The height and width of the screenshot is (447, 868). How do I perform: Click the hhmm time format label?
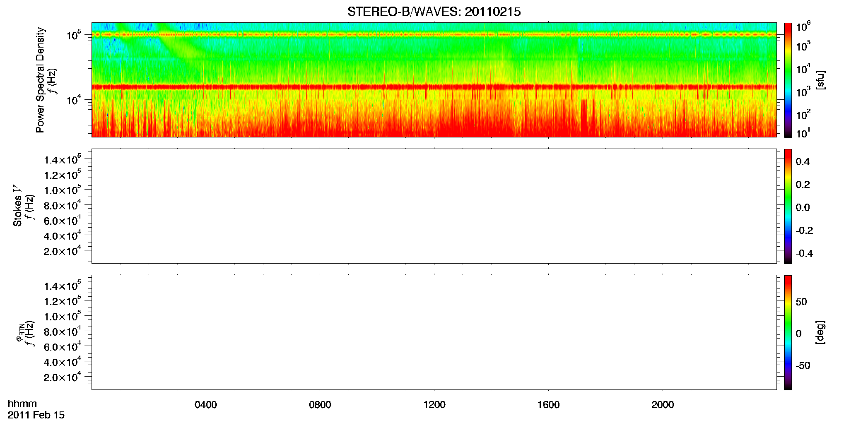[x=22, y=404]
